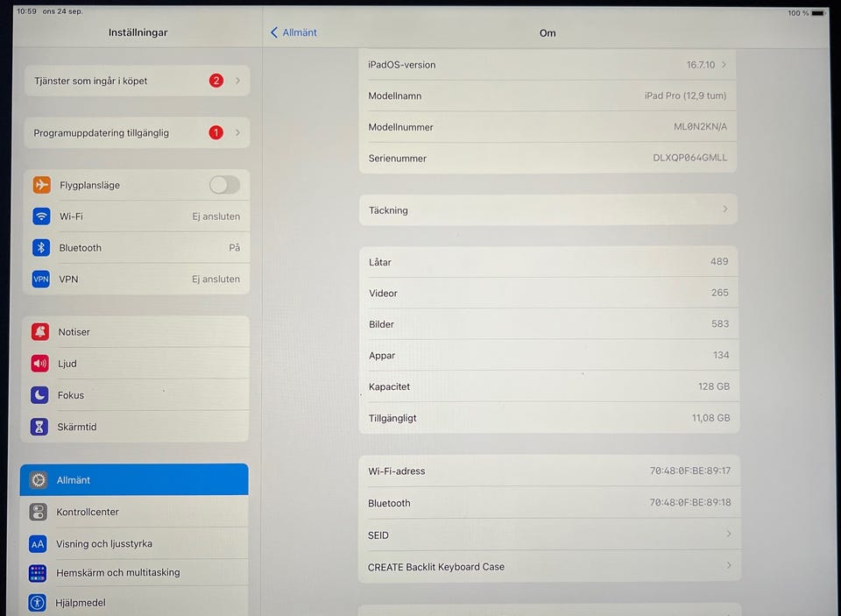Open Hjälpmedel settings

[x=134, y=602]
